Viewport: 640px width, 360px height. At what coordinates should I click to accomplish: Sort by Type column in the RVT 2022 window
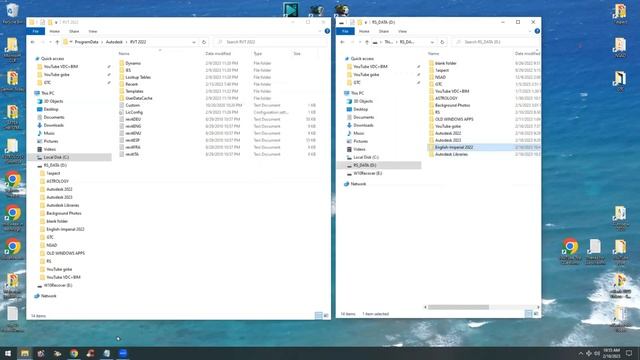pos(258,54)
